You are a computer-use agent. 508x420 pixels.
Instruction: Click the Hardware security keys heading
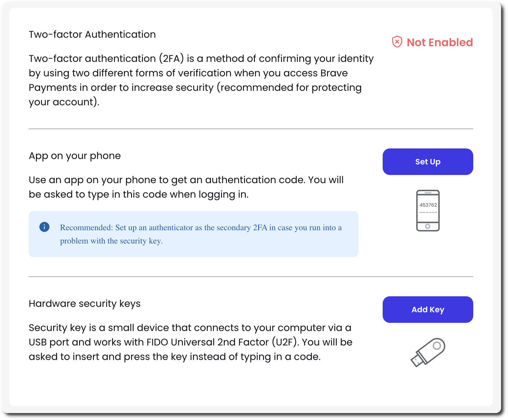(x=85, y=304)
